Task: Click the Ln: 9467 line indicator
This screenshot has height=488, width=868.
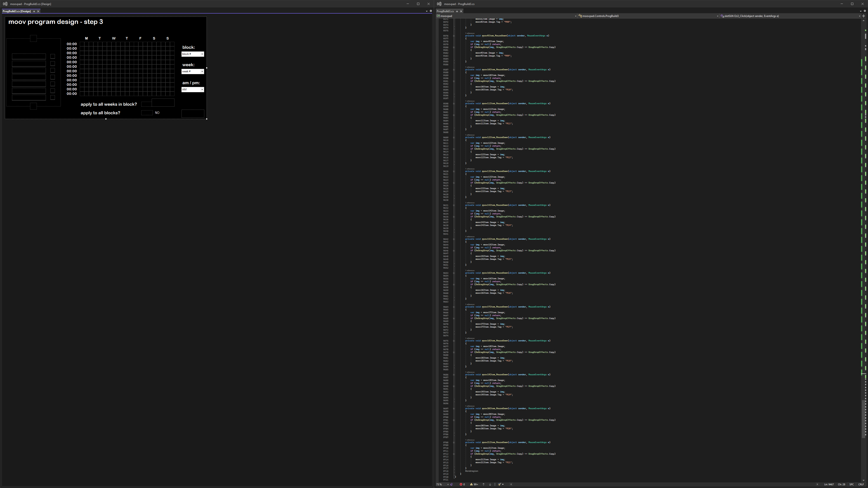Action: pos(829,484)
